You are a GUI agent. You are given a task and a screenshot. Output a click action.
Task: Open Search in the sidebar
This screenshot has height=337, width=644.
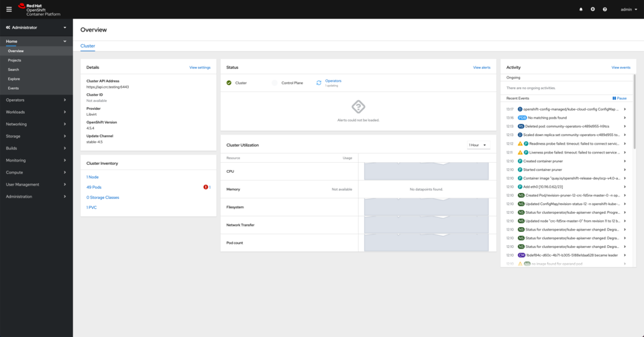click(x=36, y=70)
